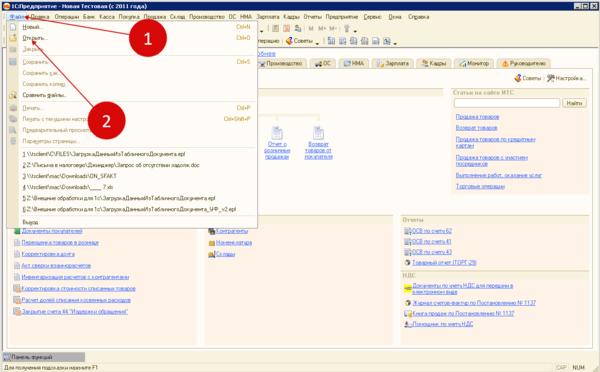Switch to the Зарплата tab
The width and height of the screenshot is (600, 372).
point(393,64)
